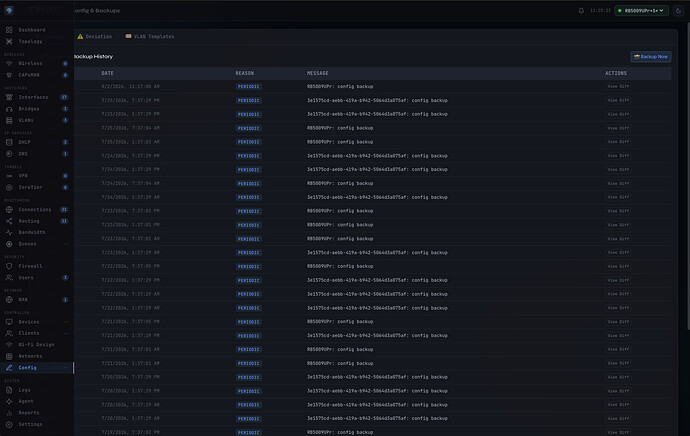This screenshot has height=436, width=690.
Task: Open the RB5009UPr+S+ device selector dropdown
Action: click(642, 11)
